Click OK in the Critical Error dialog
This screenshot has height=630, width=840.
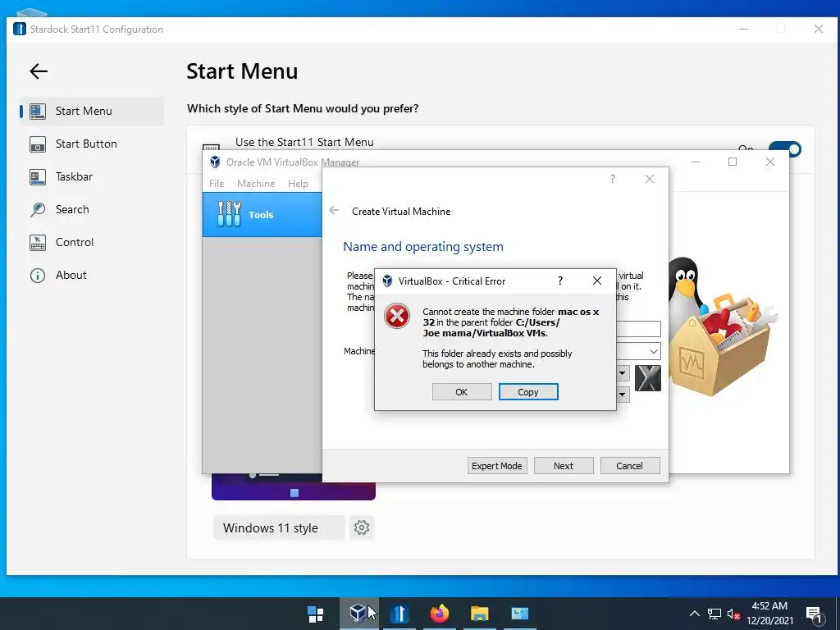(461, 391)
